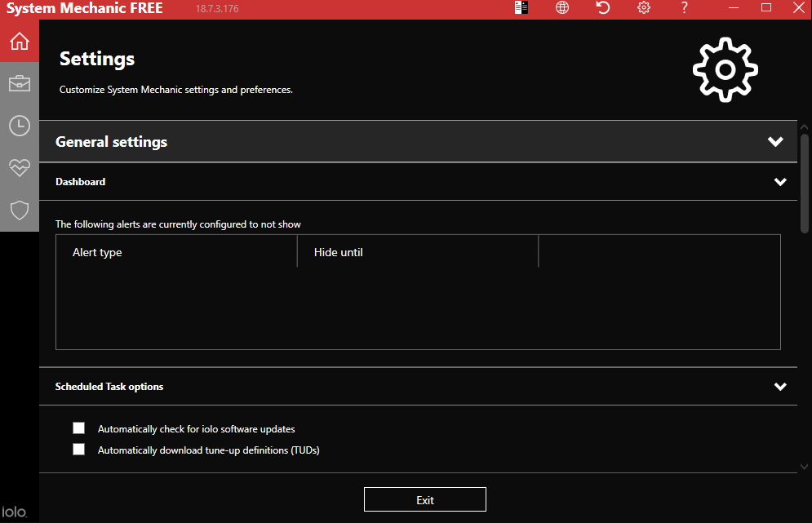Click the iolo logo in the sidebar corner

click(14, 512)
